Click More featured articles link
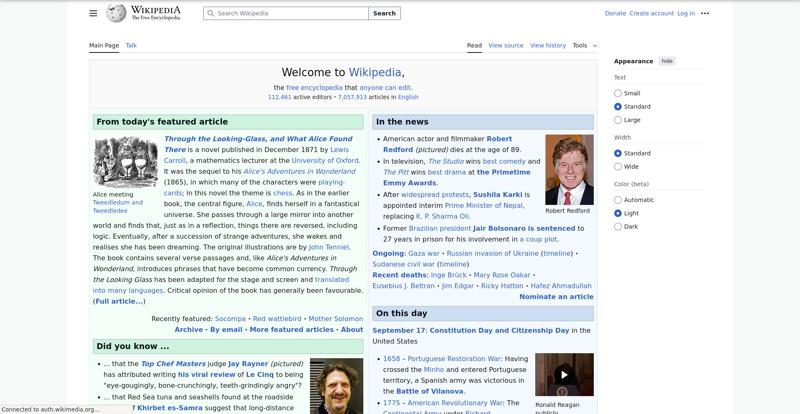Viewport: 800px width, 414px height. tap(291, 330)
